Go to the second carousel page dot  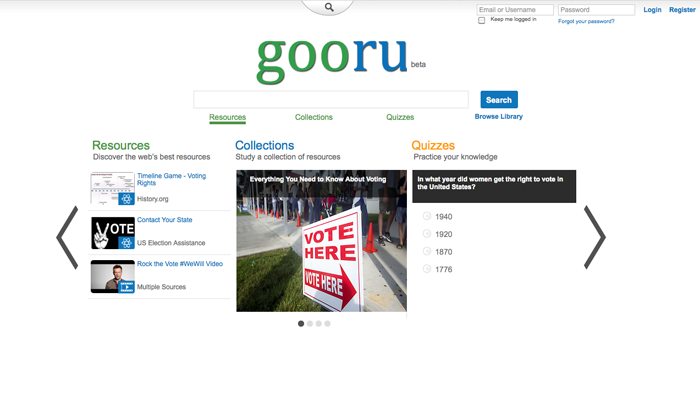(310, 324)
